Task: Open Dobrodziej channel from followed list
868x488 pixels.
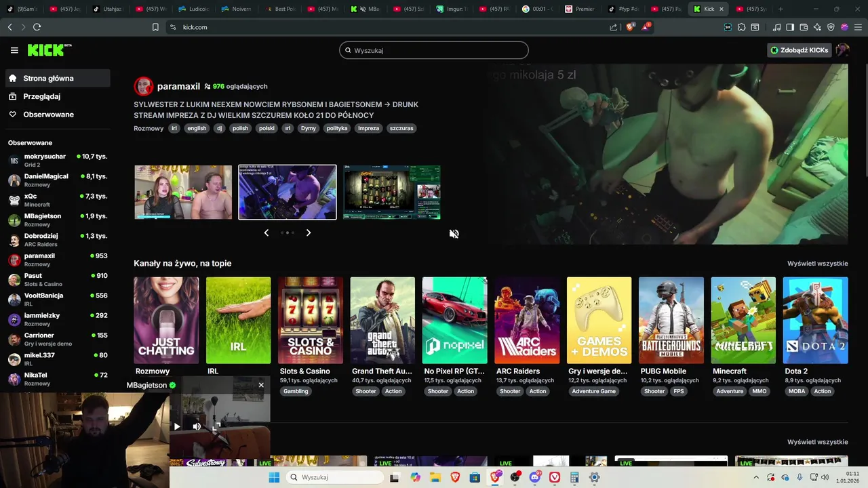Action: click(57, 239)
